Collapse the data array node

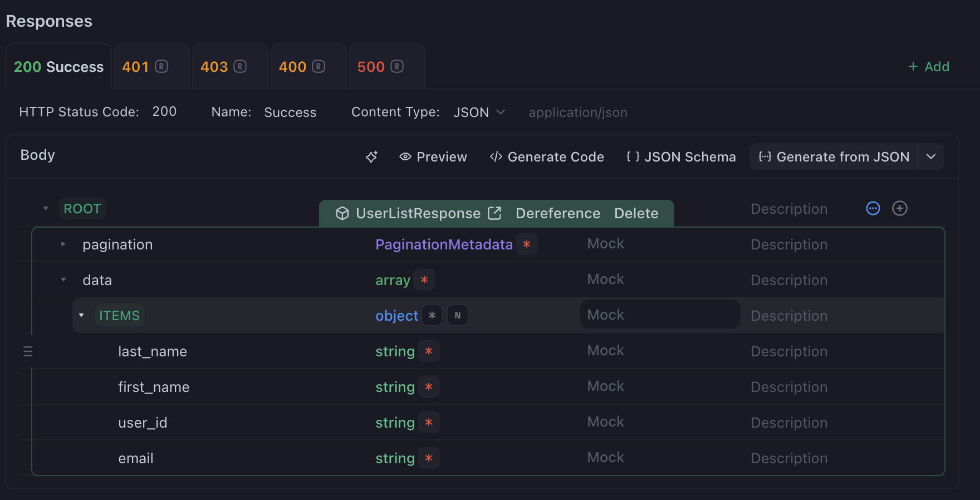pyautogui.click(x=63, y=280)
